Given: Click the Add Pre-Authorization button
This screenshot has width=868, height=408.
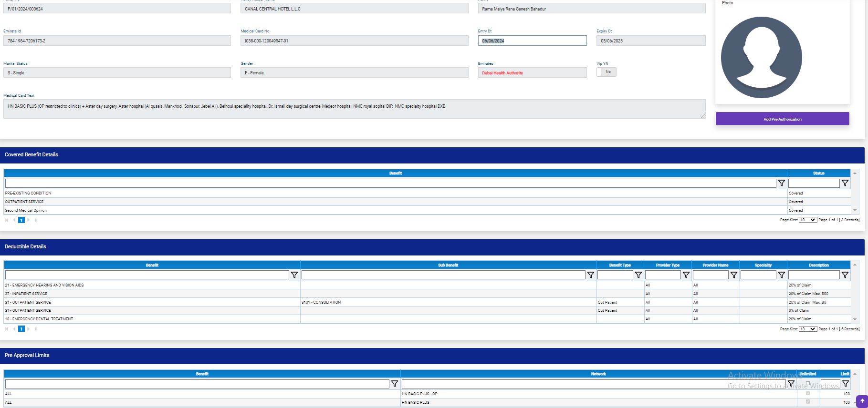Looking at the screenshot, I should coord(782,119).
